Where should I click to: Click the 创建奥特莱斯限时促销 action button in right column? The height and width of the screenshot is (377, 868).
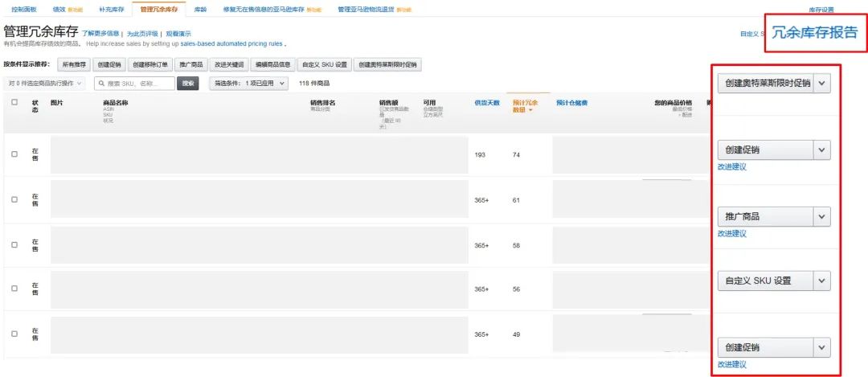click(766, 83)
